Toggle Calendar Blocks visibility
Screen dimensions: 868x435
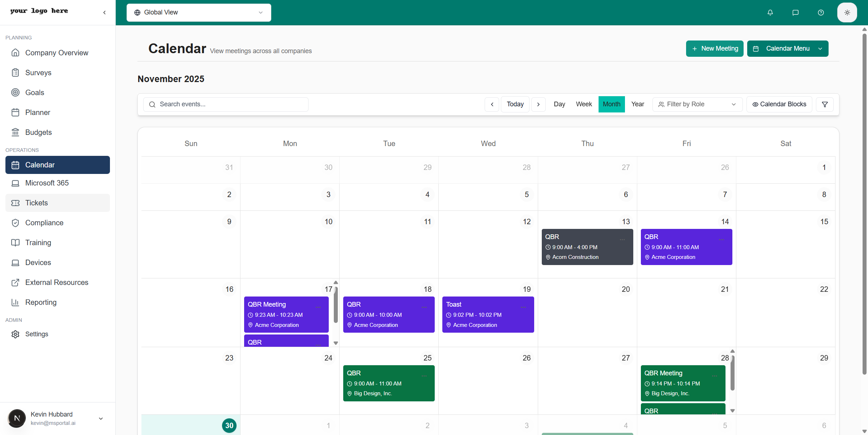(x=779, y=104)
